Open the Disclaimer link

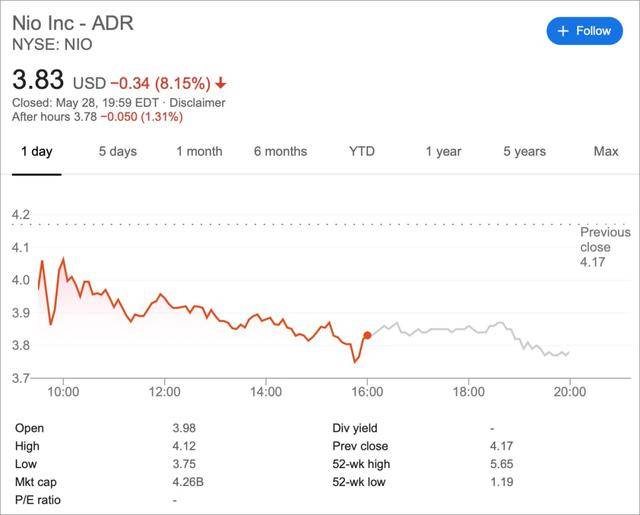(x=198, y=102)
